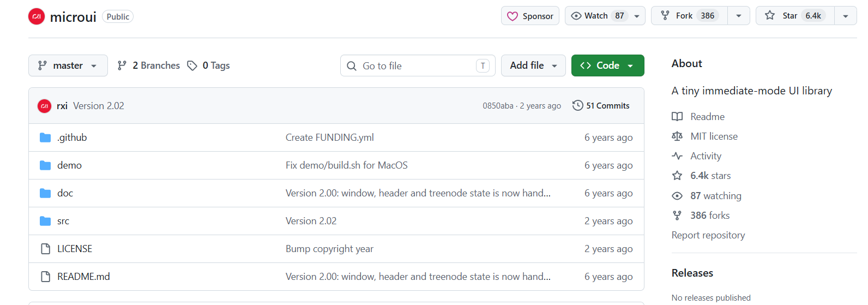868x305 pixels.
Task: Click the demo folder icon
Action: 45,165
